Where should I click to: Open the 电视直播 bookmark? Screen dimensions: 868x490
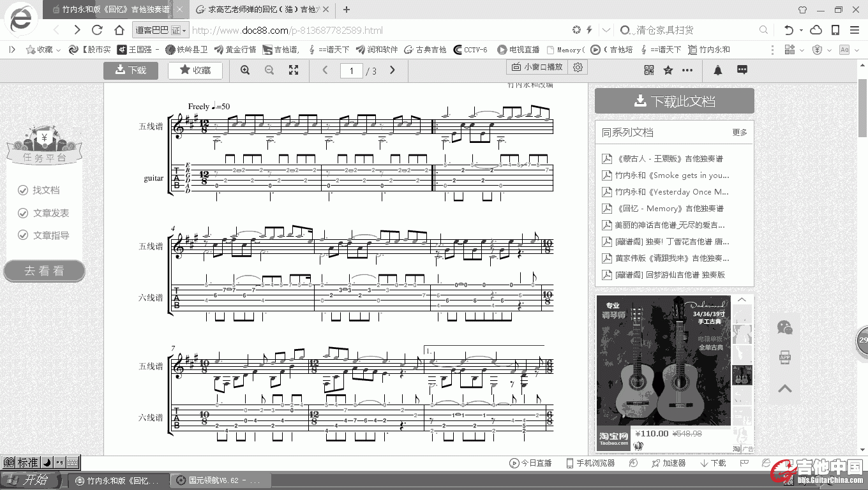519,50
